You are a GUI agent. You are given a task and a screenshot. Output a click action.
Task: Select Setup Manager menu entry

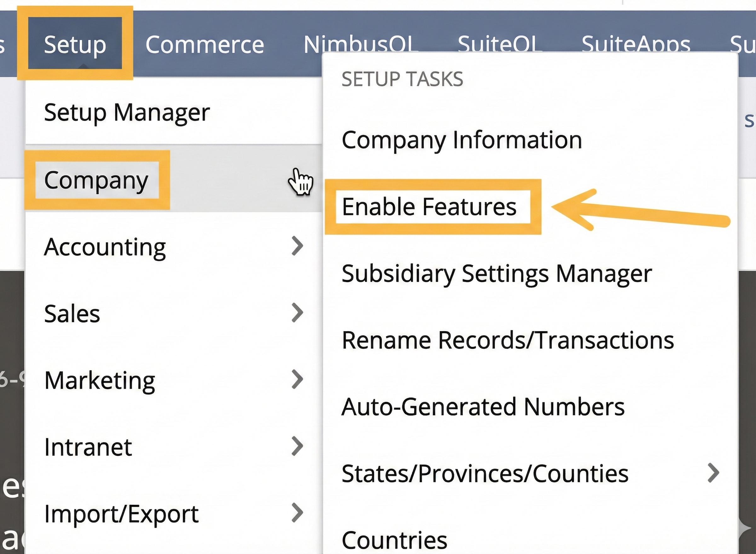(x=127, y=112)
